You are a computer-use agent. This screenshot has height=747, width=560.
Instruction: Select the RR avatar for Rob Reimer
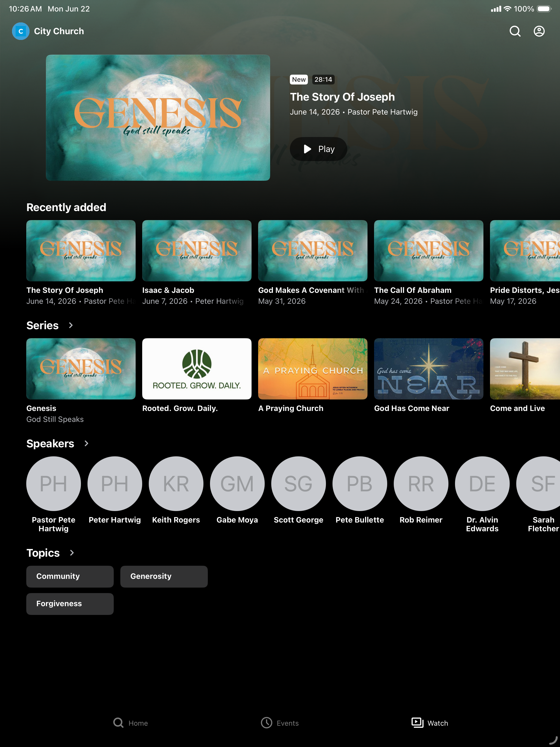point(421,484)
